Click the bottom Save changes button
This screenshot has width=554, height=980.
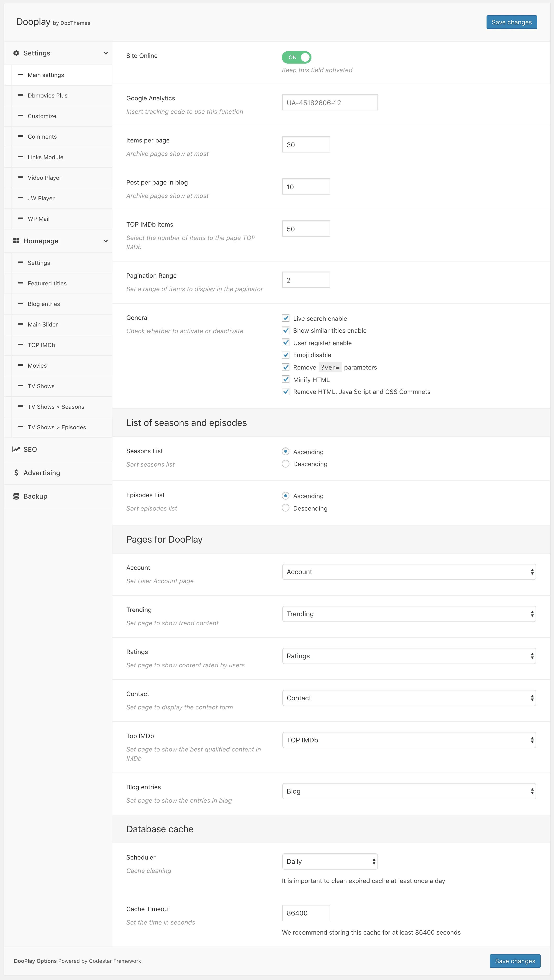pyautogui.click(x=515, y=961)
